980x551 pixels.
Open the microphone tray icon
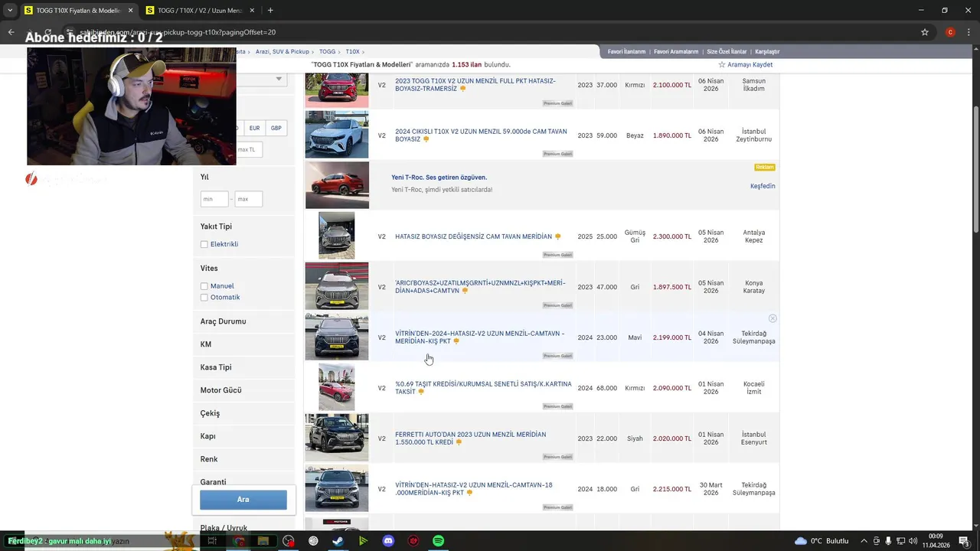pyautogui.click(x=889, y=541)
